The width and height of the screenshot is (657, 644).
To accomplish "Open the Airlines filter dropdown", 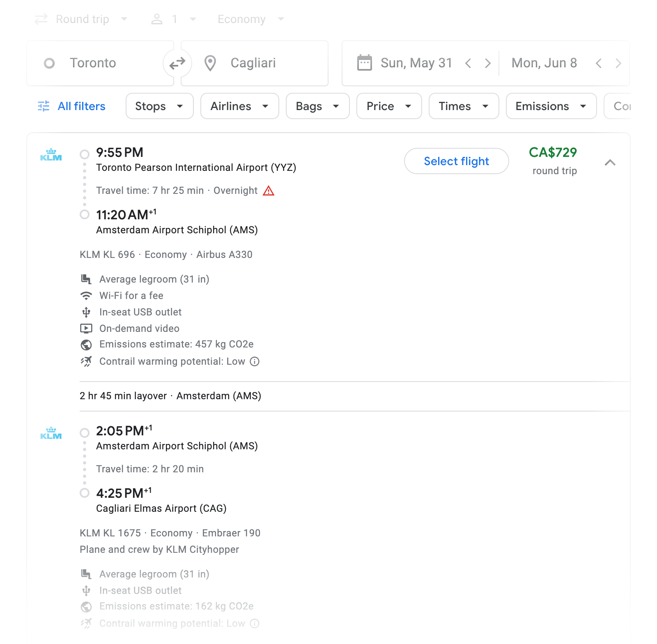I will pos(239,106).
